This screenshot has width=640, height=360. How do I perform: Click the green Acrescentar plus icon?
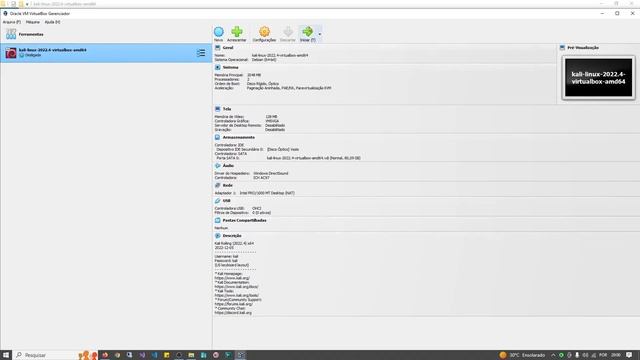pyautogui.click(x=237, y=32)
